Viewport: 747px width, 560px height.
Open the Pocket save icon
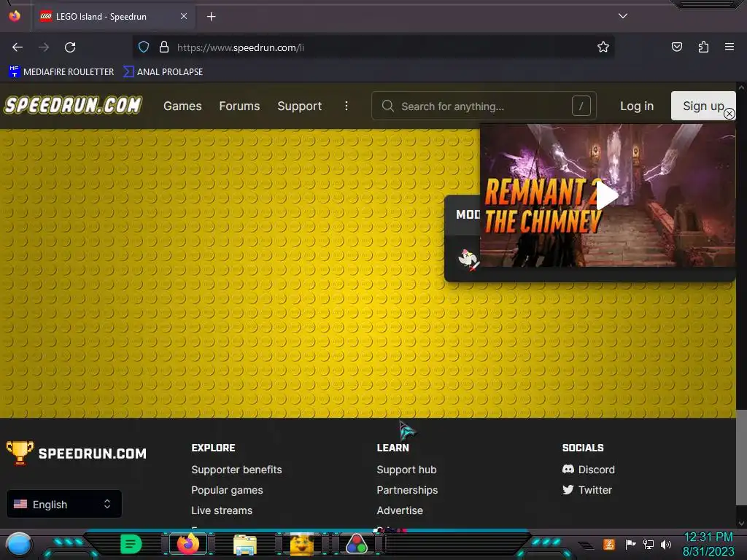coord(676,47)
